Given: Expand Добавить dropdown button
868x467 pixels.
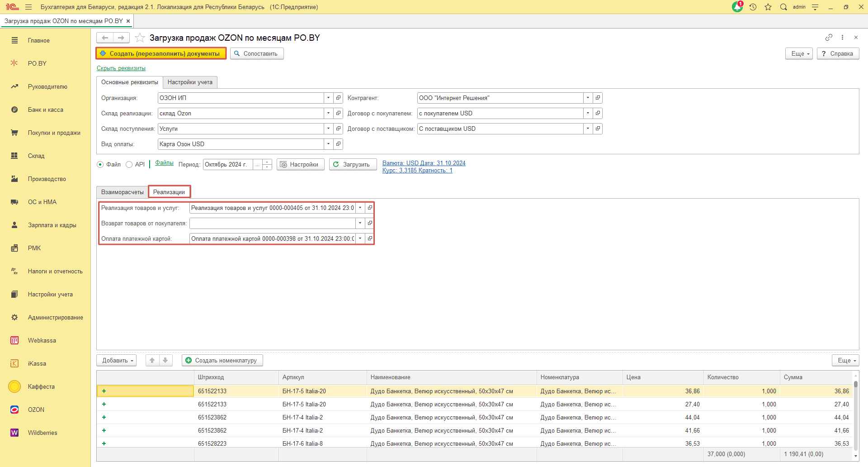Looking at the screenshot, I should 117,361.
